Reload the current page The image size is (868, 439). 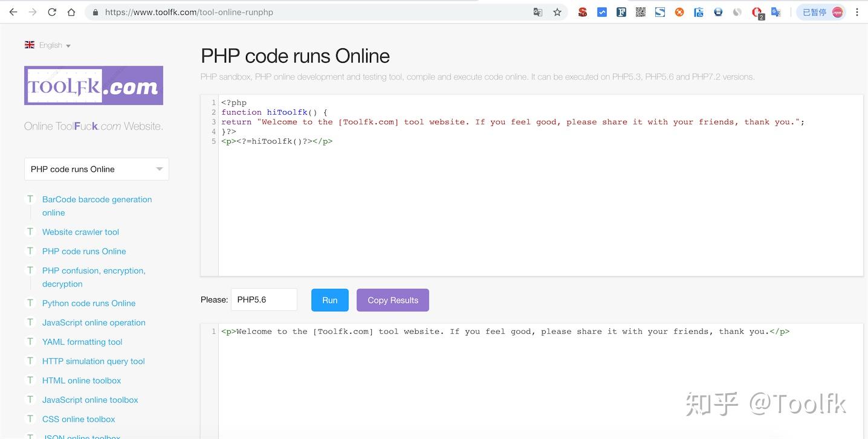53,11
